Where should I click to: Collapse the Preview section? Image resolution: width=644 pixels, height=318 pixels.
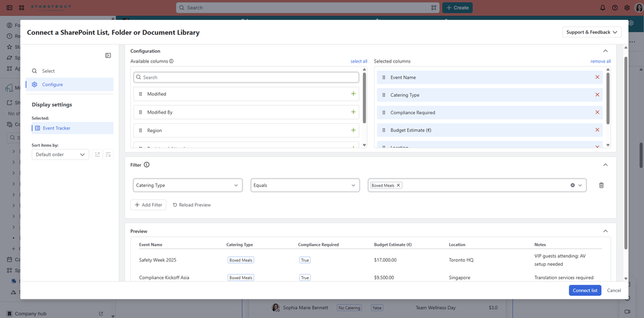pyautogui.click(x=605, y=232)
